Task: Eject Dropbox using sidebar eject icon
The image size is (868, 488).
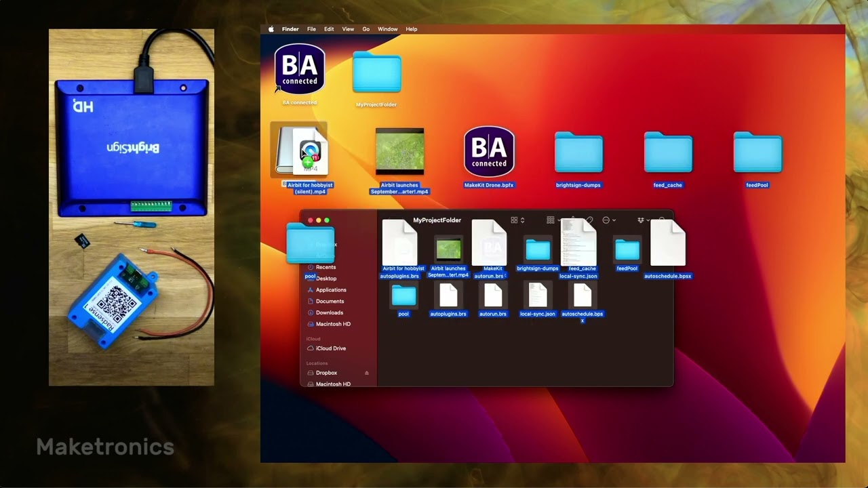Action: [367, 373]
